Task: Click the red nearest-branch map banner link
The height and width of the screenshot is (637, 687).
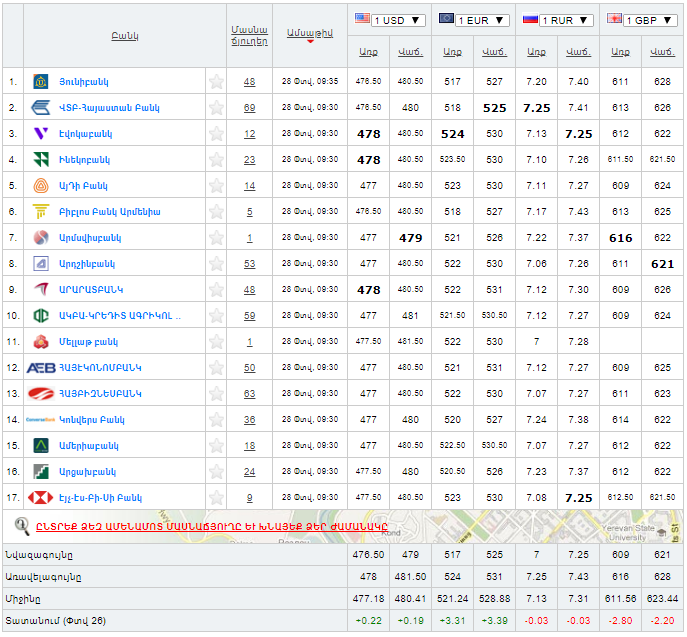Action: tap(210, 526)
